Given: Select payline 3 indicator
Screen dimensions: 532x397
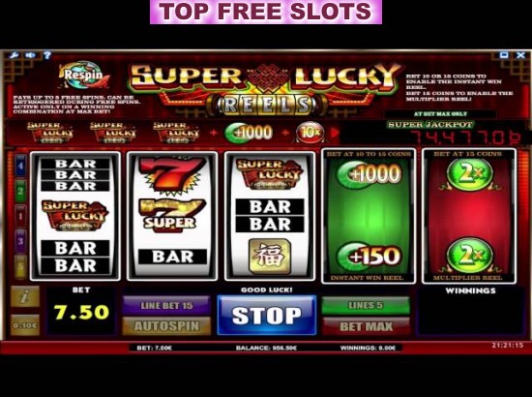Looking at the screenshot, I should point(20,241).
